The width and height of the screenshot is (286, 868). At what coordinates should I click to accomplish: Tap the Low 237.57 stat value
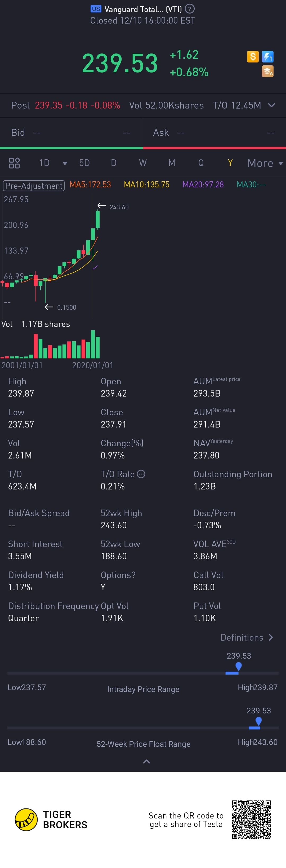coord(21,425)
